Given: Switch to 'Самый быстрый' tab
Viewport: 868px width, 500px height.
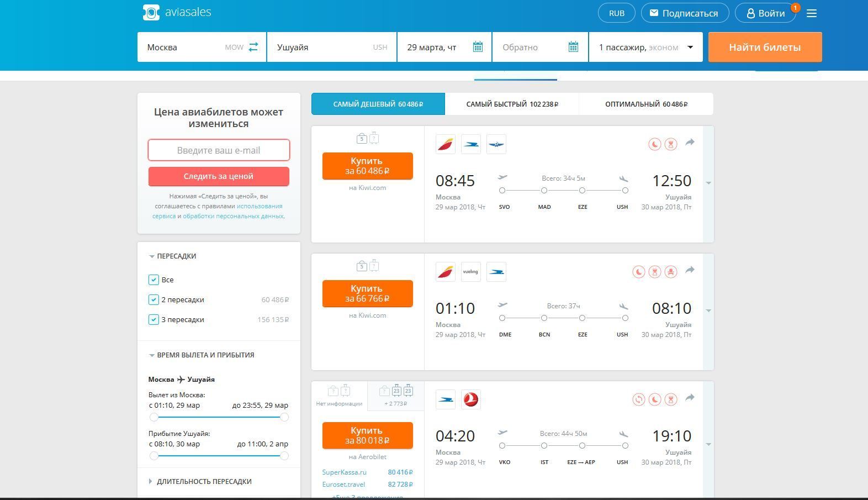Looking at the screenshot, I should click(512, 104).
